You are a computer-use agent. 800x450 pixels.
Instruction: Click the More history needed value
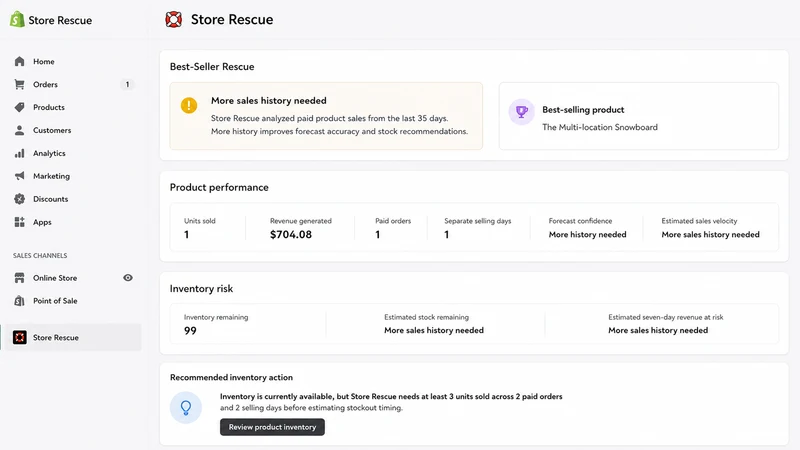pyautogui.click(x=587, y=234)
